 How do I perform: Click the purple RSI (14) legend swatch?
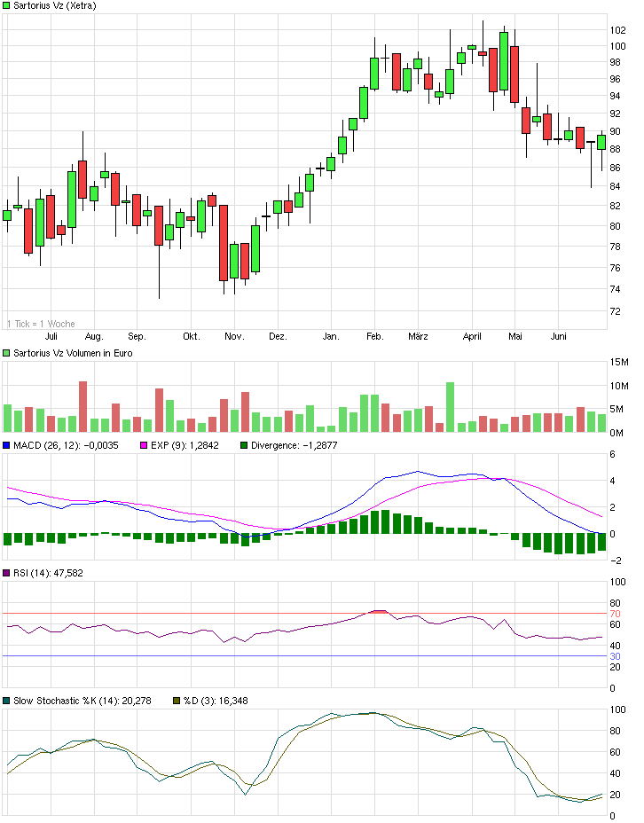pyautogui.click(x=6, y=573)
